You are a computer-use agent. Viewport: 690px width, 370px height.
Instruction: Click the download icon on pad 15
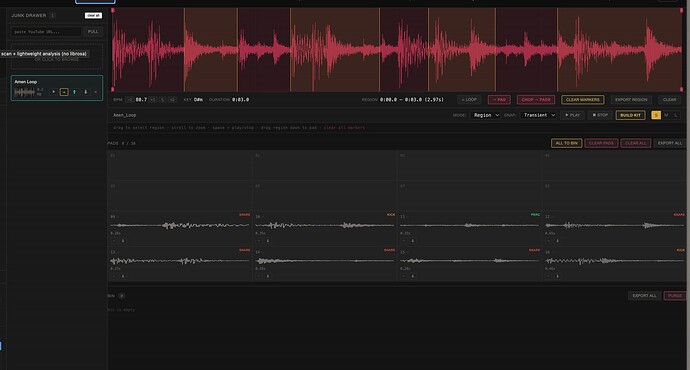(412, 276)
